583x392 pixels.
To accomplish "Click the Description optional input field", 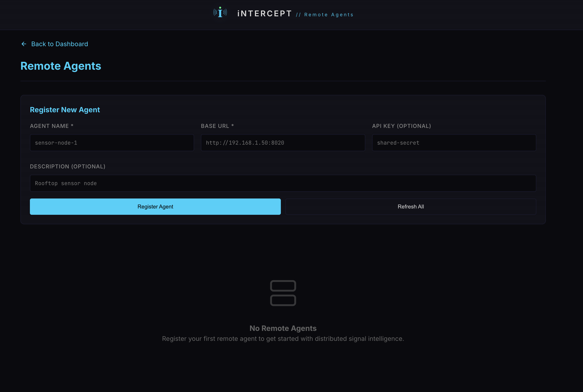I will 283,183.
